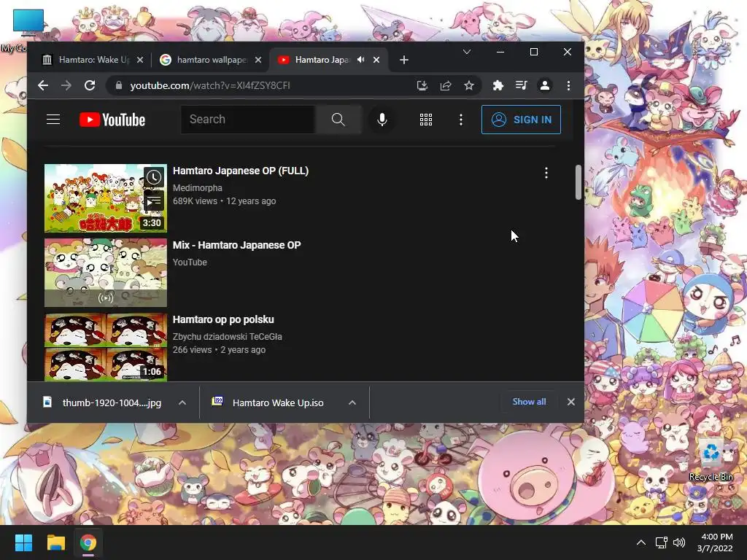
Task: Open downloaded thumb-1920-1004 jpg file
Action: (102, 402)
